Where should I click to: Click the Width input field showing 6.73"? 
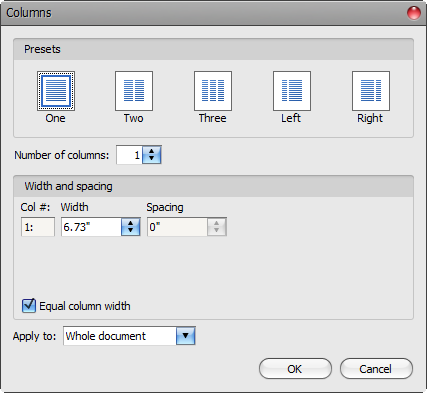pyautogui.click(x=91, y=227)
